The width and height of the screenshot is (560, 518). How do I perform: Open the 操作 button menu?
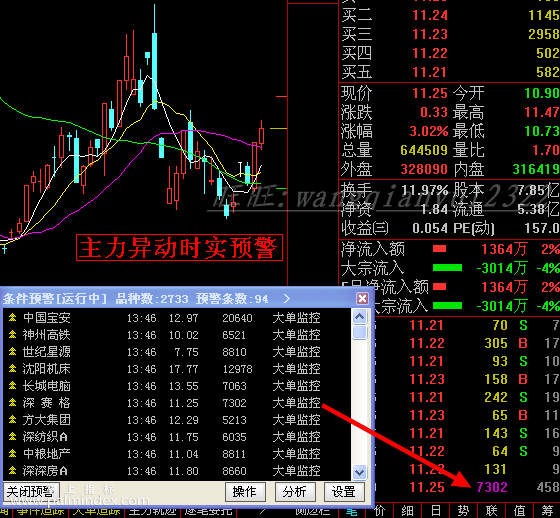click(x=245, y=492)
